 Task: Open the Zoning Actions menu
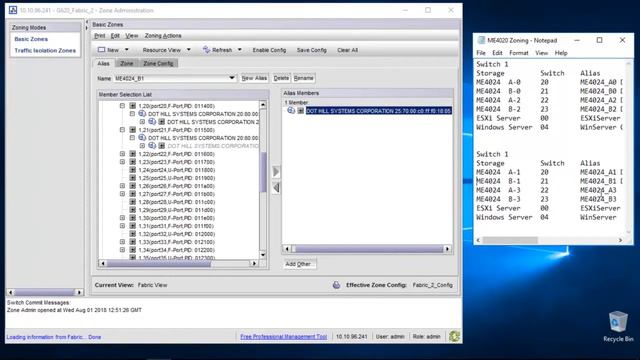pos(163,36)
